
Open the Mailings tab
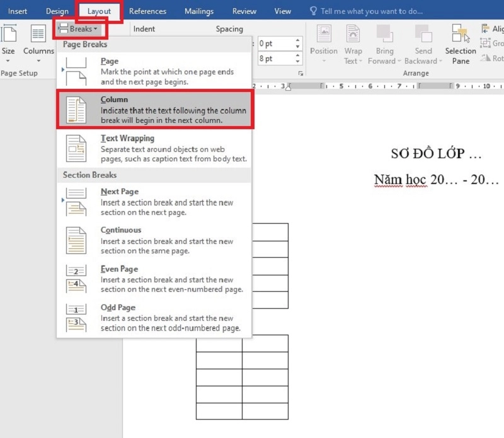click(199, 11)
